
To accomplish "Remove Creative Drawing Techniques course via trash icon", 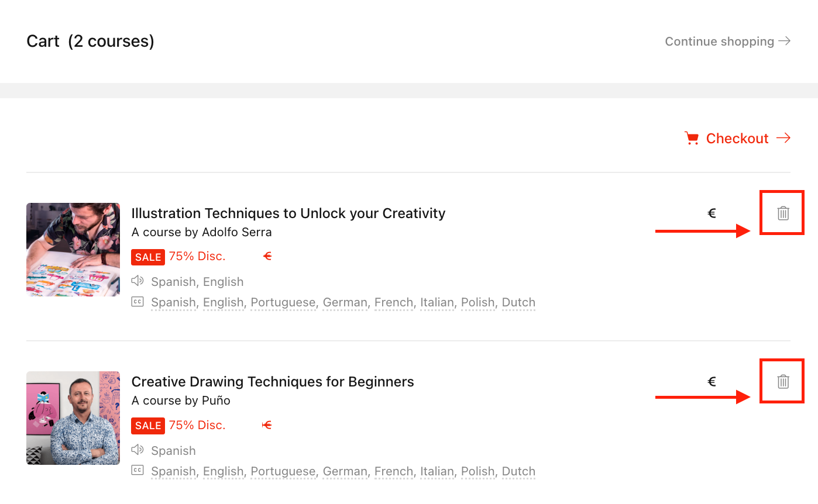I will 783,382.
